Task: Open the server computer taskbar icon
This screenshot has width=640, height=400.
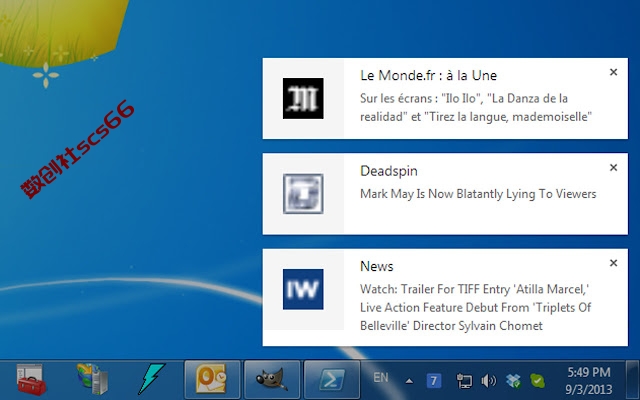Action: (92, 379)
